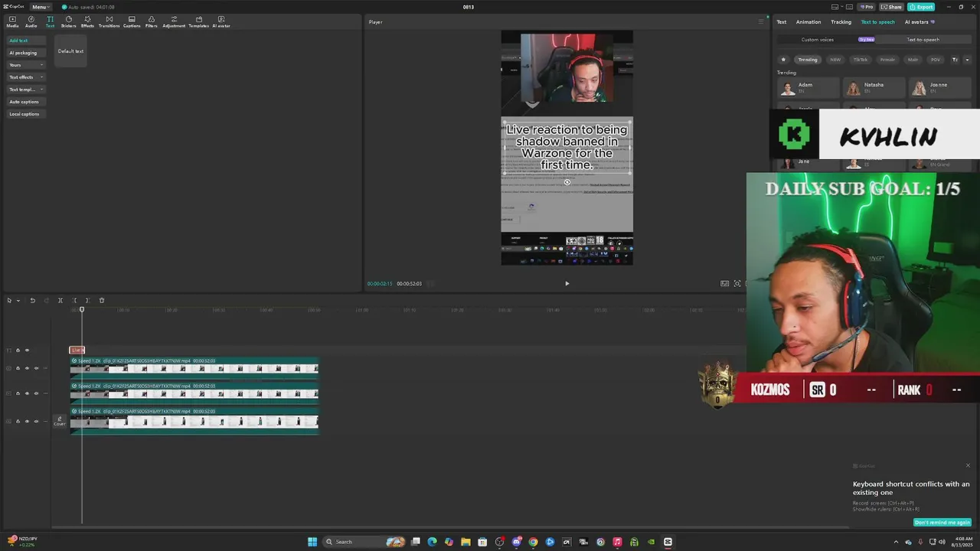
Task: Choose the Select pointer tool in timeline
Action: 9,300
